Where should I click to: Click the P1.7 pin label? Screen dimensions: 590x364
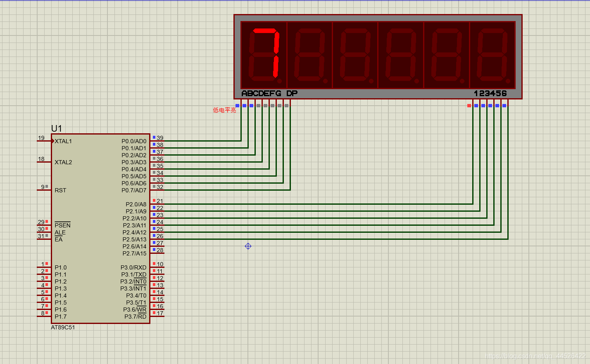[60, 317]
